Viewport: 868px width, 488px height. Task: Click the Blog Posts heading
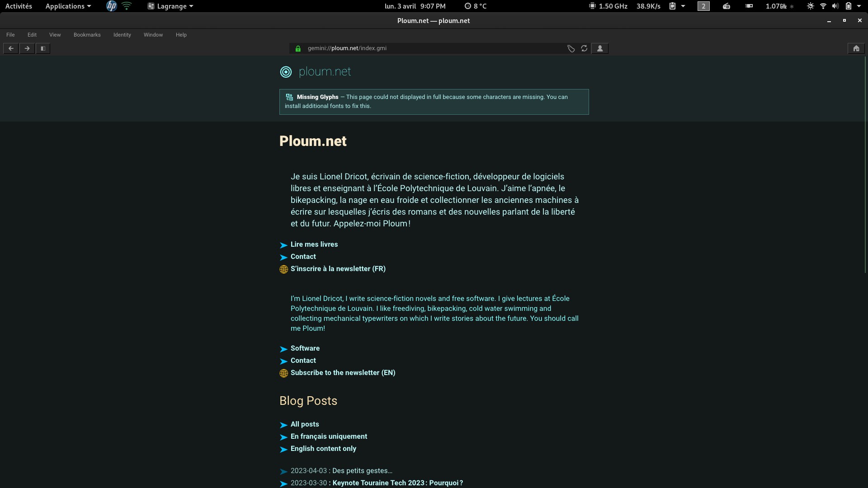tap(308, 401)
